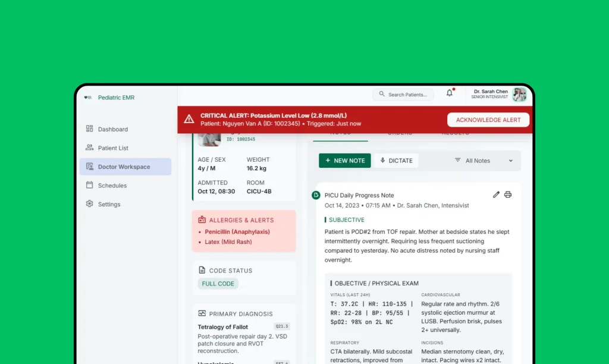Open Schedules from the sidebar
Viewport: 609px width, 364px height.
pos(125,186)
